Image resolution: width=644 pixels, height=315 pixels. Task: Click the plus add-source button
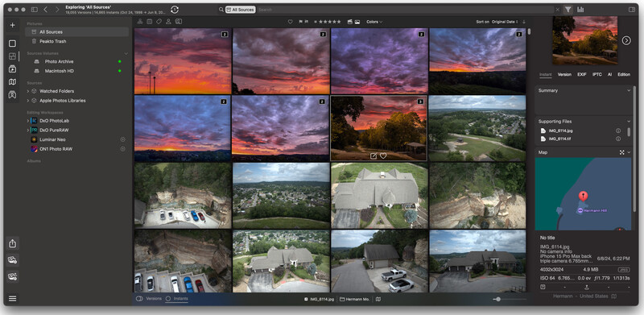point(12,25)
